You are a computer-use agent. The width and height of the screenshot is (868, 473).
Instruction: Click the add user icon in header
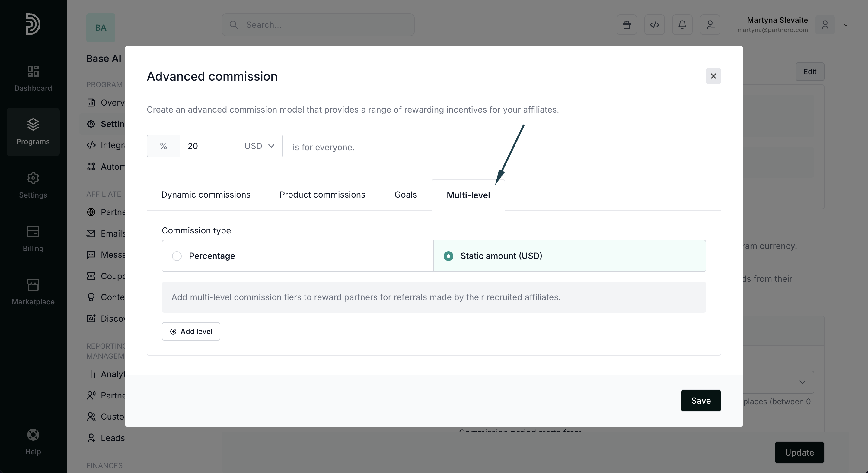point(710,25)
